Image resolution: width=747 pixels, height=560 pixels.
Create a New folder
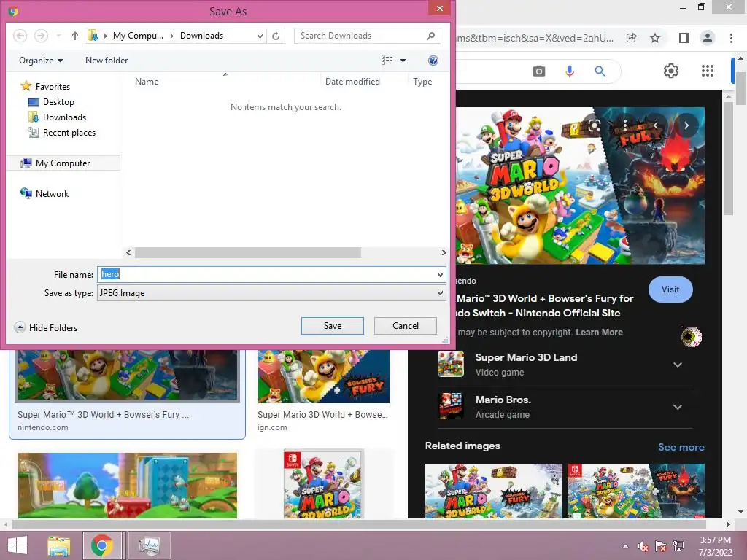pyautogui.click(x=107, y=61)
